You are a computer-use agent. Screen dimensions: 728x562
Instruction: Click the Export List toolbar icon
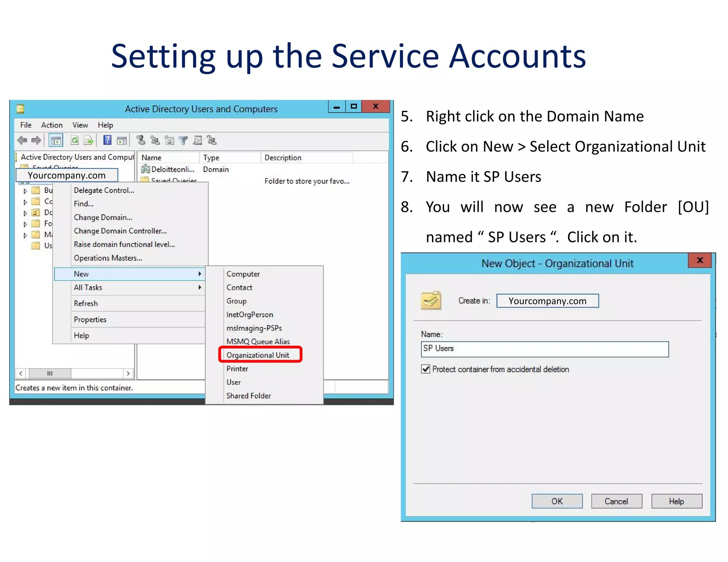coord(89,140)
